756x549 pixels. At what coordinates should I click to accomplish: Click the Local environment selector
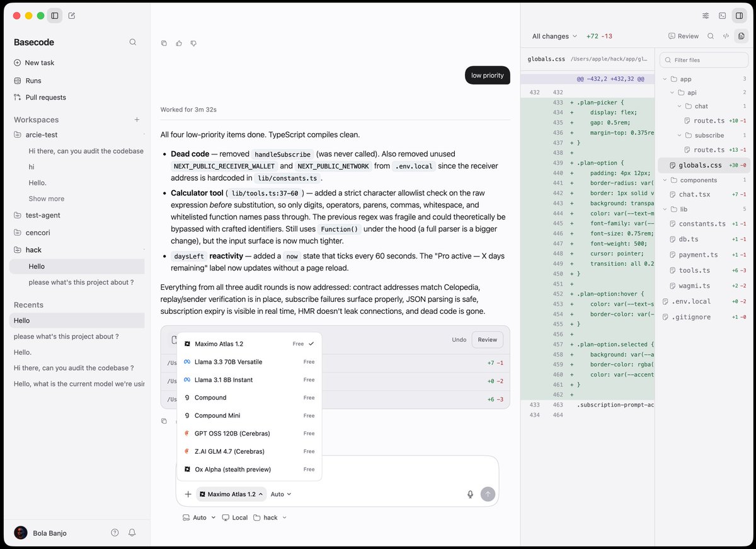(x=235, y=517)
